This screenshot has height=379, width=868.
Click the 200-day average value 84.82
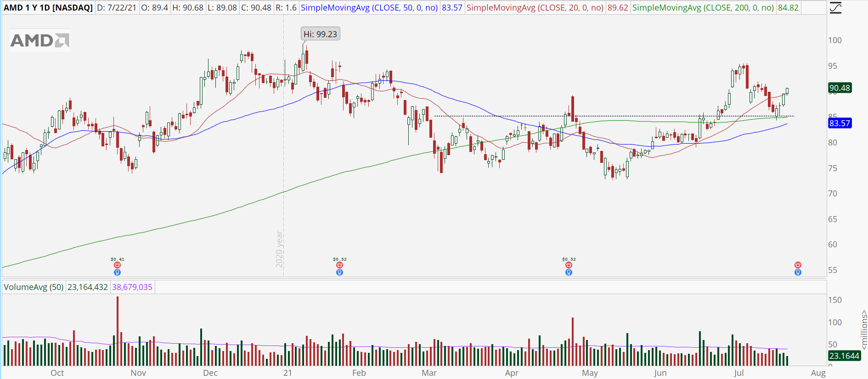[788, 8]
